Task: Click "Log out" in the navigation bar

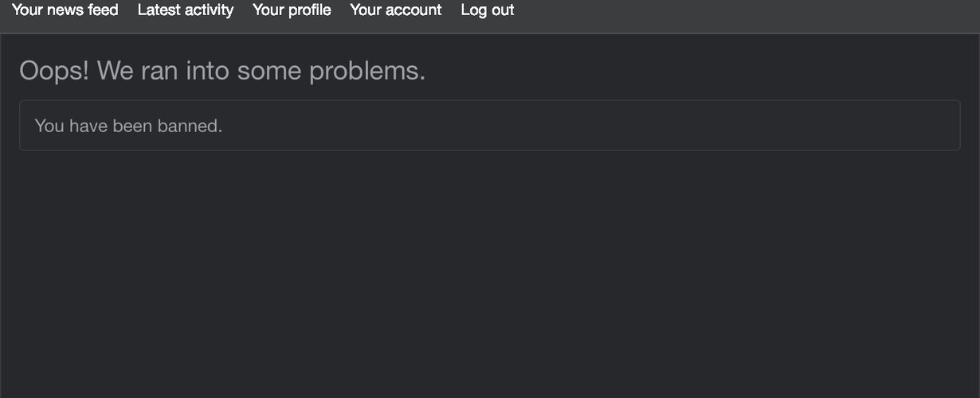Action: point(488,10)
